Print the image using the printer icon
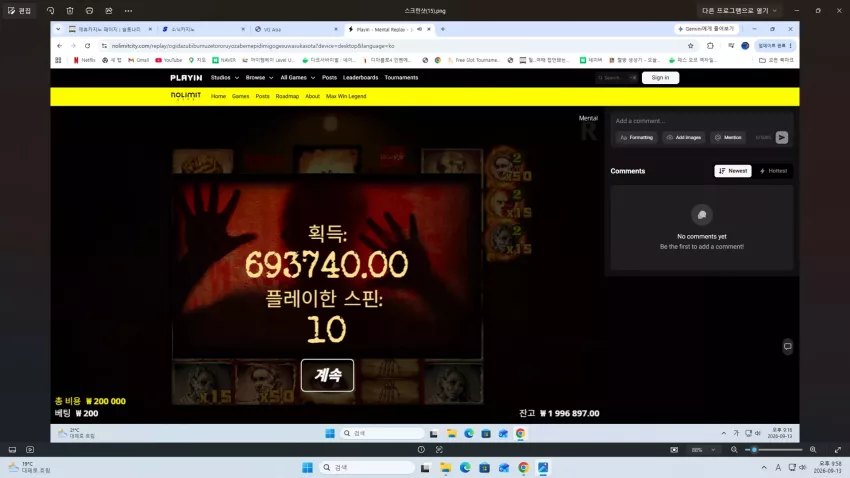 tap(89, 10)
